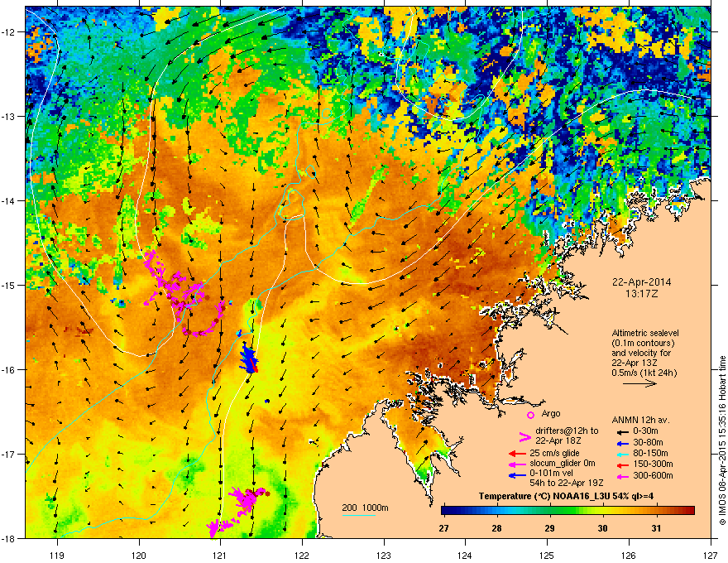Click the cyan 200 1000m isobath line sample

tap(359, 515)
